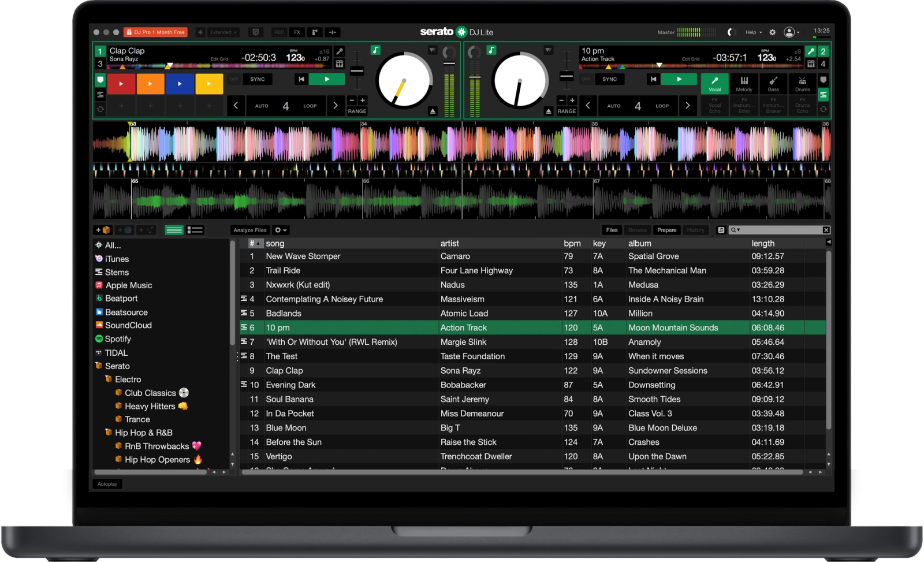Eject the track from the right deck

[549, 111]
